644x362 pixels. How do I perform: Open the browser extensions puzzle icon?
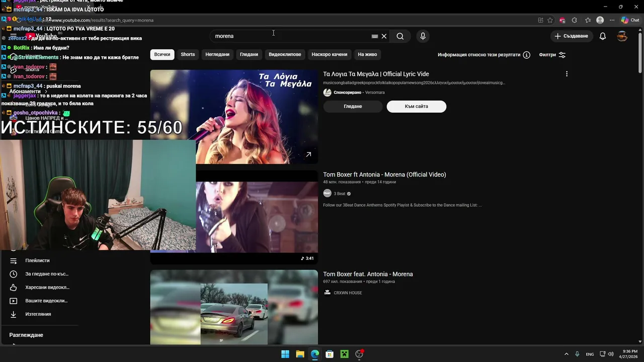[x=575, y=20]
